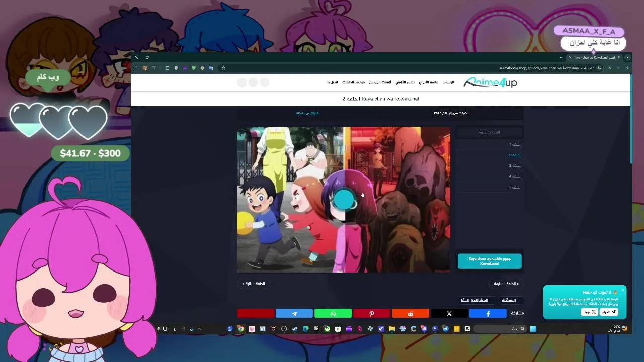Click the video player's cyan play button
Image resolution: width=644 pixels, height=362 pixels.
(344, 199)
